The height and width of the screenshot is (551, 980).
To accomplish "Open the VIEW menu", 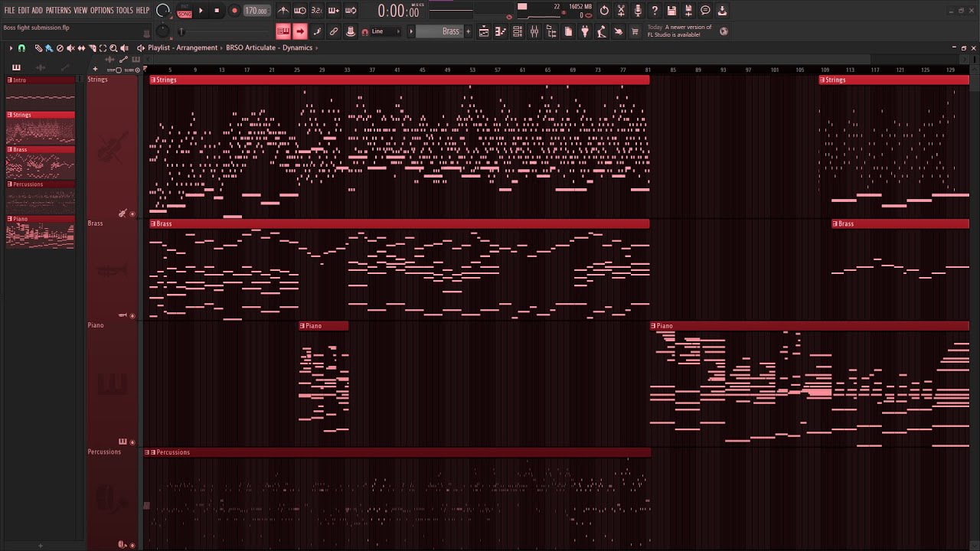I will pos(80,11).
